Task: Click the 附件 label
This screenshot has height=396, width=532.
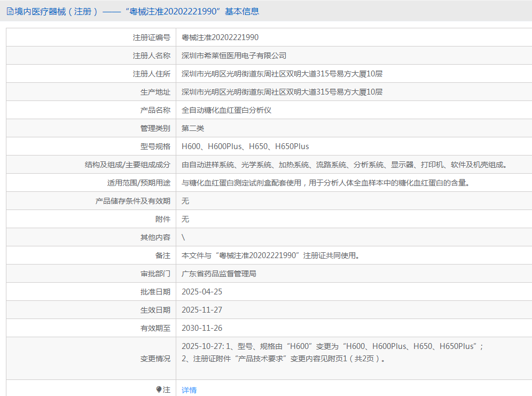Action: point(162,219)
